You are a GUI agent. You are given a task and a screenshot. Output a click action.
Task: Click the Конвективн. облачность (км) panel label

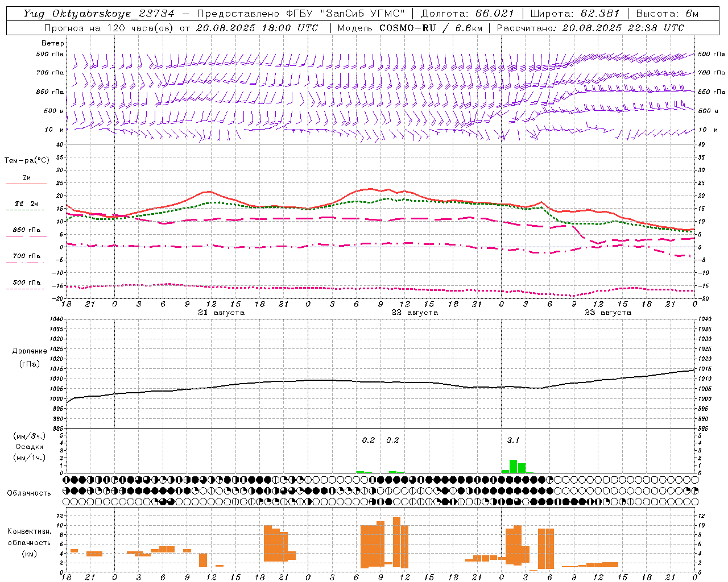click(29, 542)
